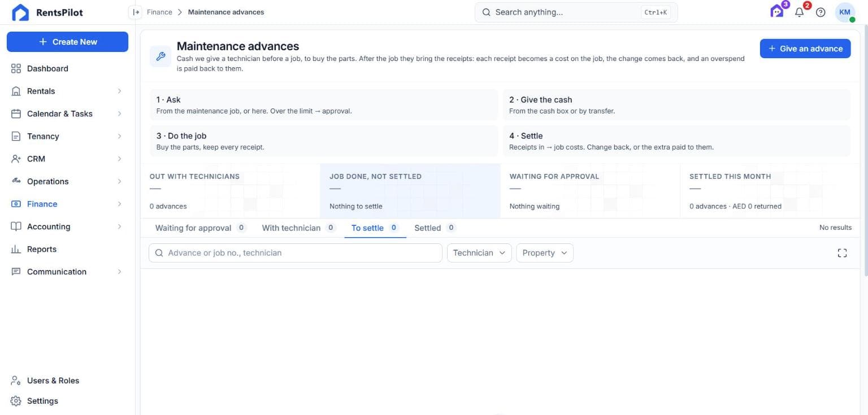The height and width of the screenshot is (415, 868).
Task: Go to the Finance breadcrumb link
Action: click(159, 12)
